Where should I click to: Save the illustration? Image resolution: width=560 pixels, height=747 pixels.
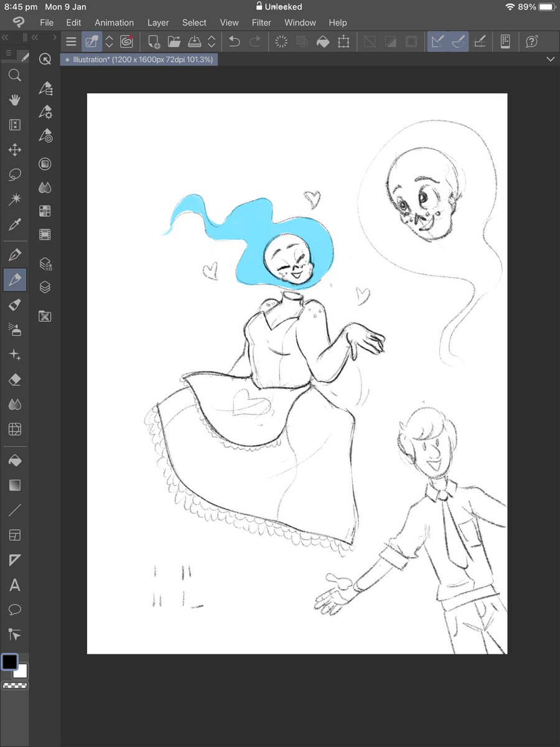pos(194,42)
